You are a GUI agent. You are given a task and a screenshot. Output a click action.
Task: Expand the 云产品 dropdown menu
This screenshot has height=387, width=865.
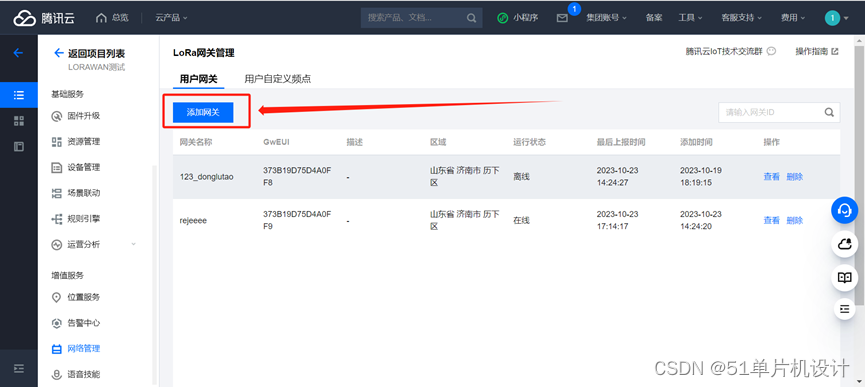[172, 18]
